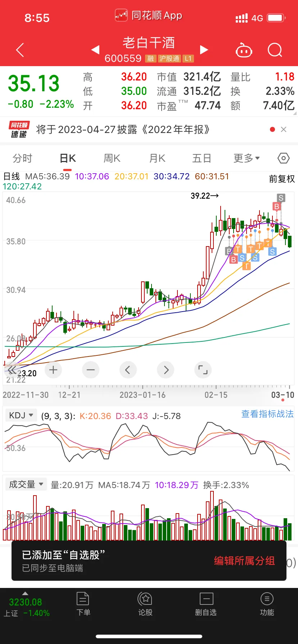The image size is (298, 644).
Task: Open 下单 order icon
Action: click(x=83, y=604)
